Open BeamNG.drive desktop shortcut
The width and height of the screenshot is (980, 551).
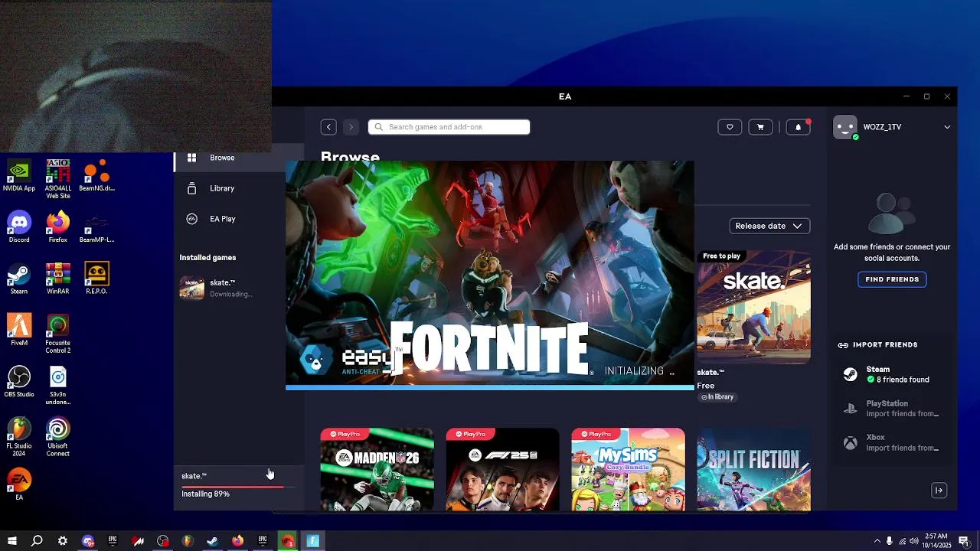(96, 176)
